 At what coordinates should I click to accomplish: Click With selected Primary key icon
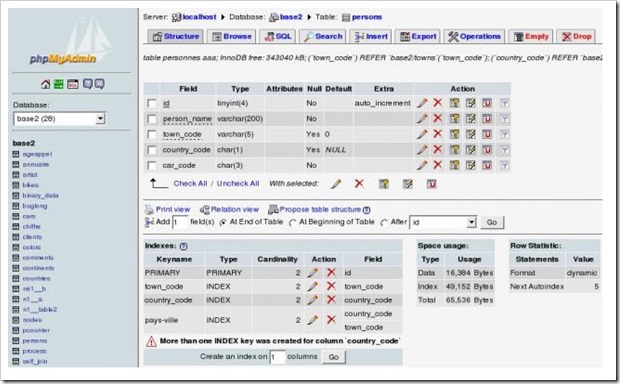click(384, 184)
